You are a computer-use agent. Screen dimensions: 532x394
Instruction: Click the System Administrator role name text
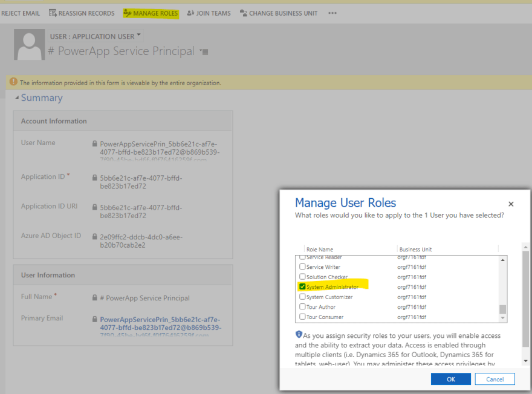(332, 287)
